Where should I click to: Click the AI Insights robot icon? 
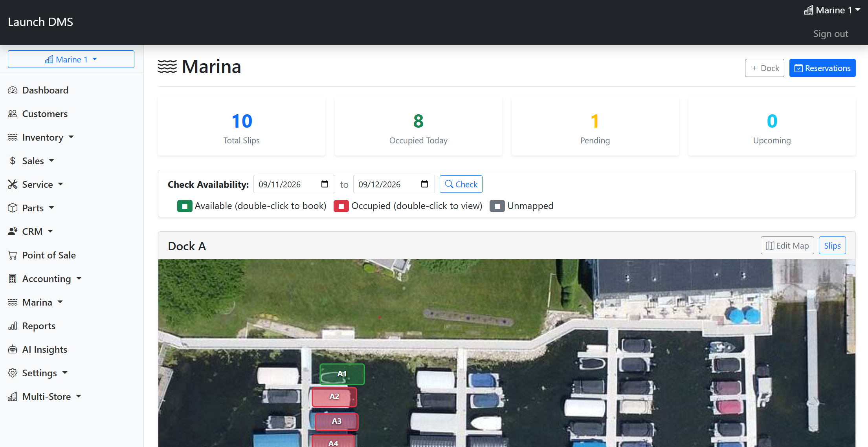(13, 350)
